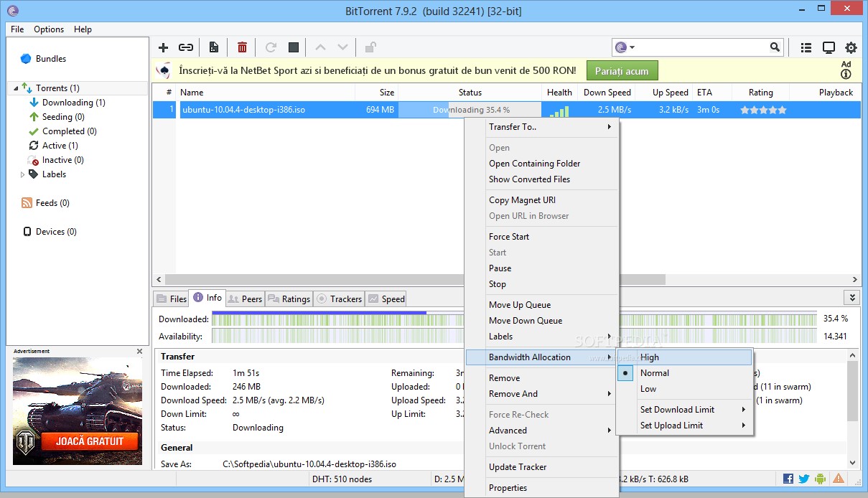Collapse the Torrents (1) tree node
868x498 pixels.
coord(16,88)
